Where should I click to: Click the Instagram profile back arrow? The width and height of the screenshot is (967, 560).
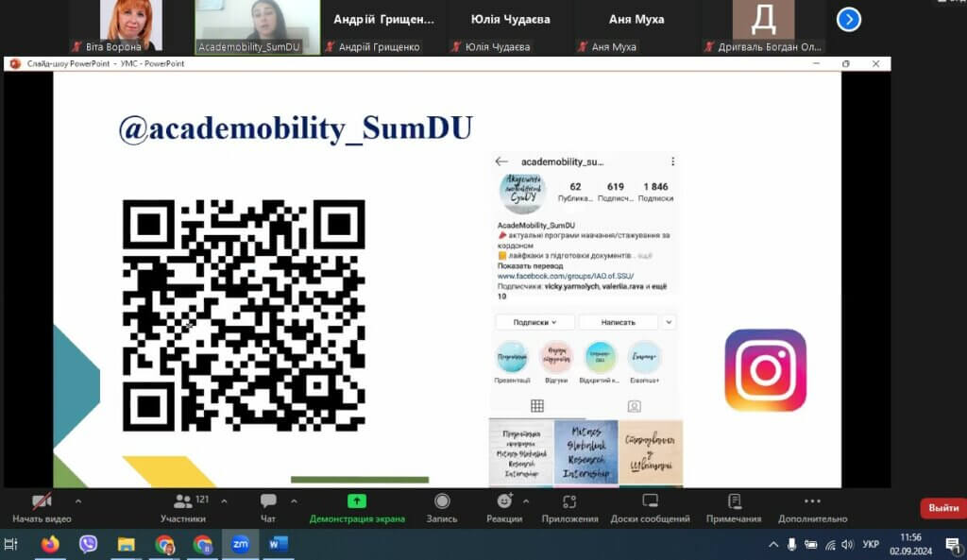point(501,161)
